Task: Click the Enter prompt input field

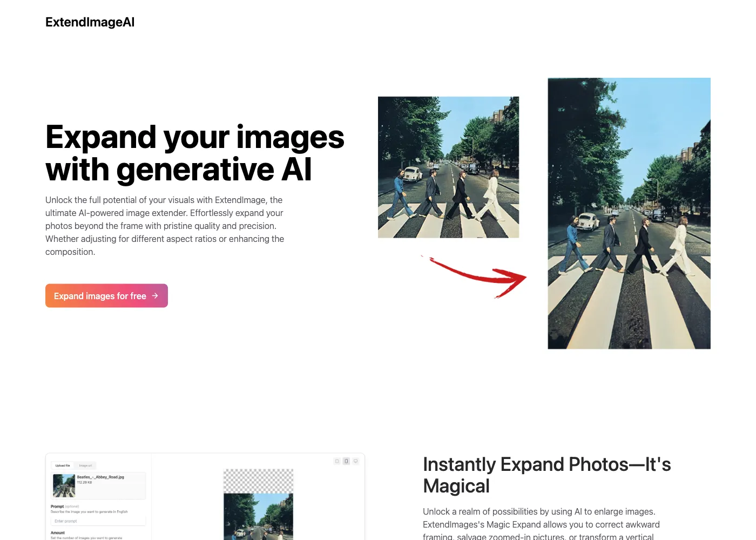Action: click(98, 521)
